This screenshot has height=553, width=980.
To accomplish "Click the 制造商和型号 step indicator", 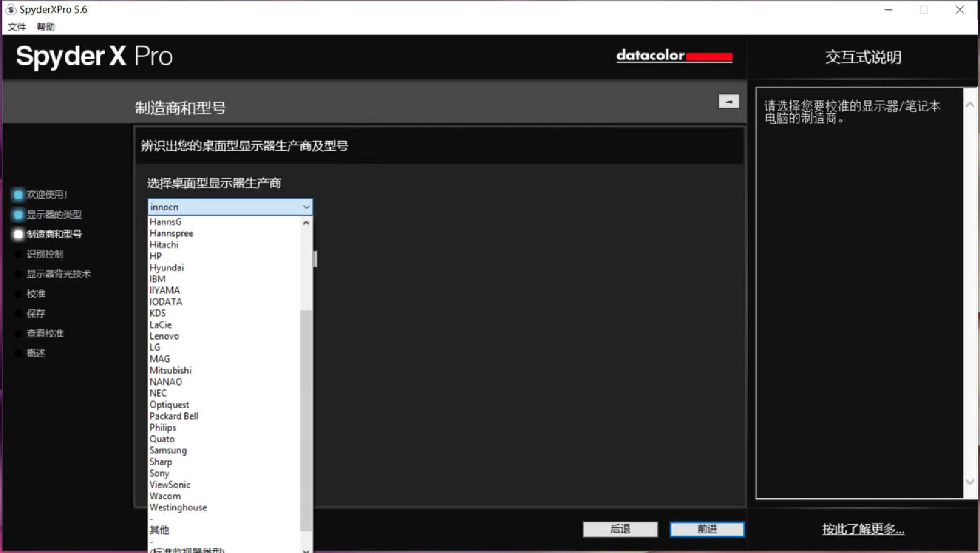I will (18, 234).
